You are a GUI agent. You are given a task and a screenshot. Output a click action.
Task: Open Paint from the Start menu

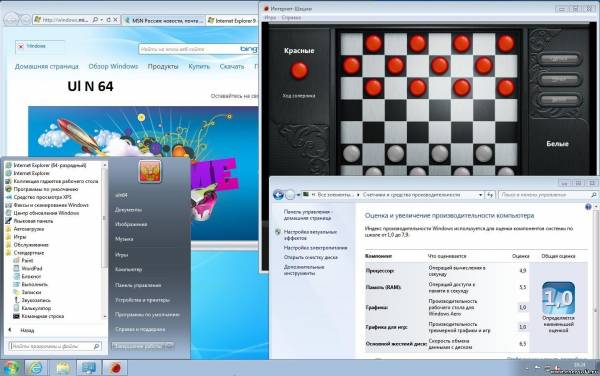(x=27, y=260)
